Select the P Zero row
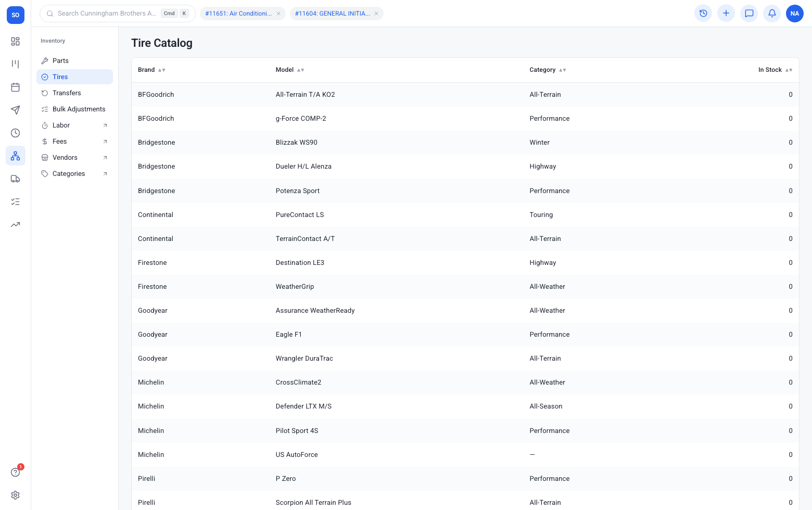 [465, 478]
